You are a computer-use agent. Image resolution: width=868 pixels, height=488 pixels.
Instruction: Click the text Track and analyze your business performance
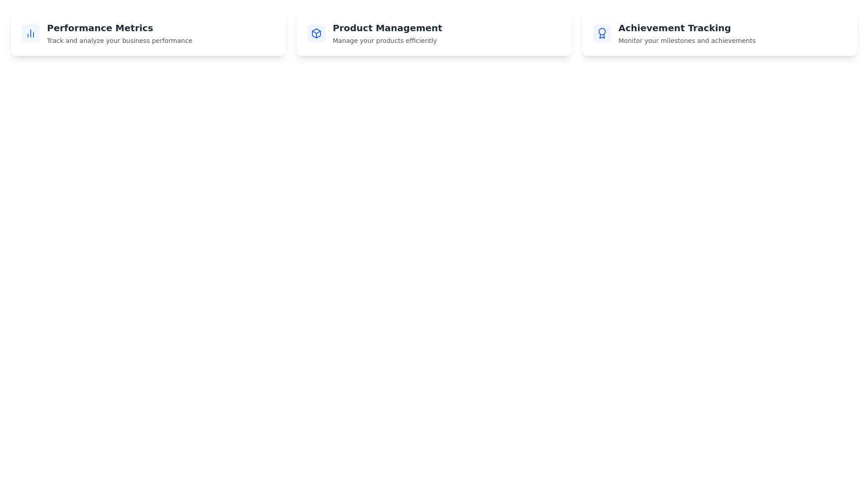(120, 41)
